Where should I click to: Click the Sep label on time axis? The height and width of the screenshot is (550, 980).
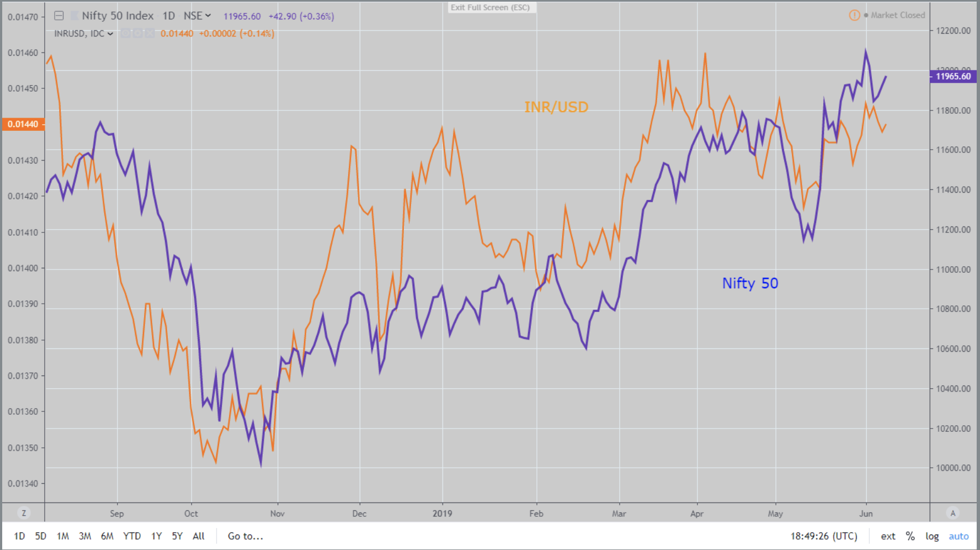[x=117, y=514]
